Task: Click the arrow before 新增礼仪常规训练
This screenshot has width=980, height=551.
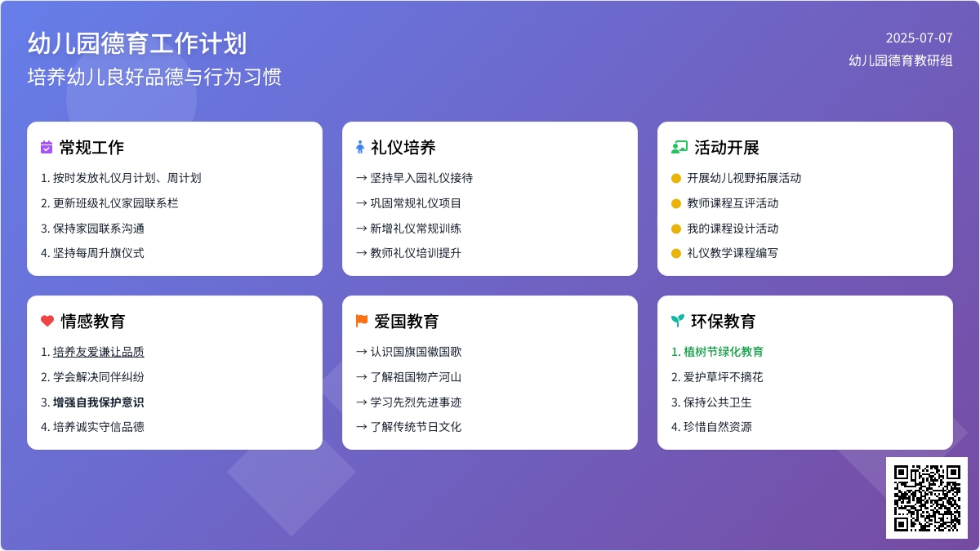Action: point(362,229)
